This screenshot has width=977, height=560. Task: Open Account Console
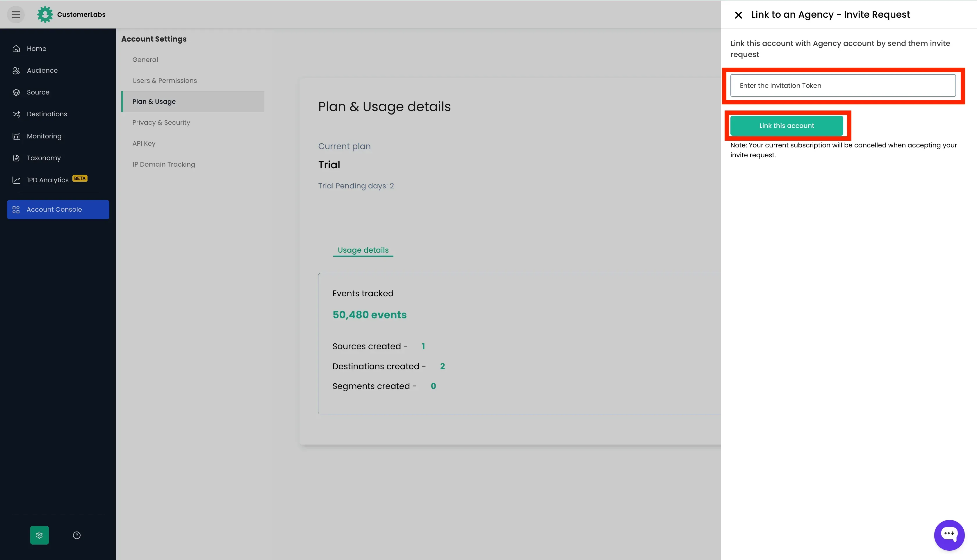pos(58,210)
